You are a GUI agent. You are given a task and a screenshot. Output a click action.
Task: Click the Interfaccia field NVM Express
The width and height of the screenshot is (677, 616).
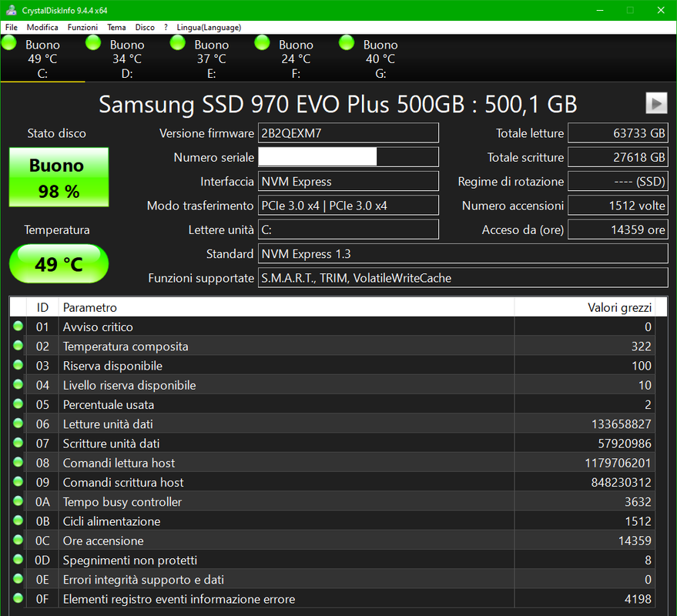[x=348, y=181]
